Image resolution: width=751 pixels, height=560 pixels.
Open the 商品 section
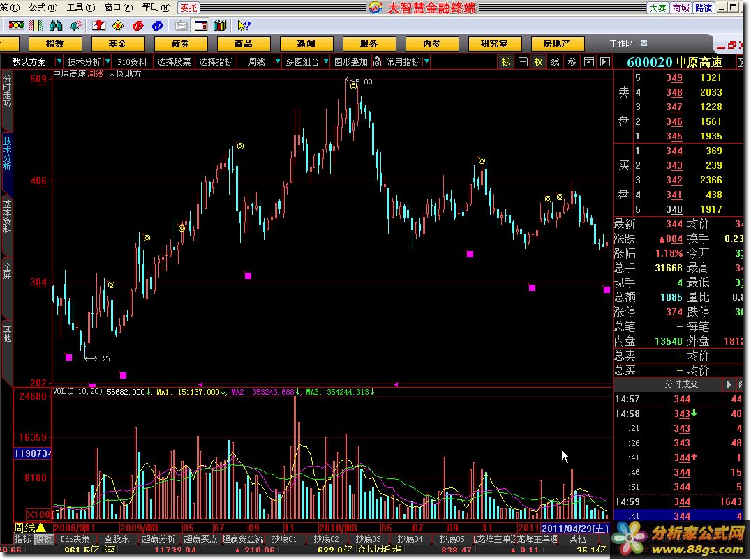244,43
